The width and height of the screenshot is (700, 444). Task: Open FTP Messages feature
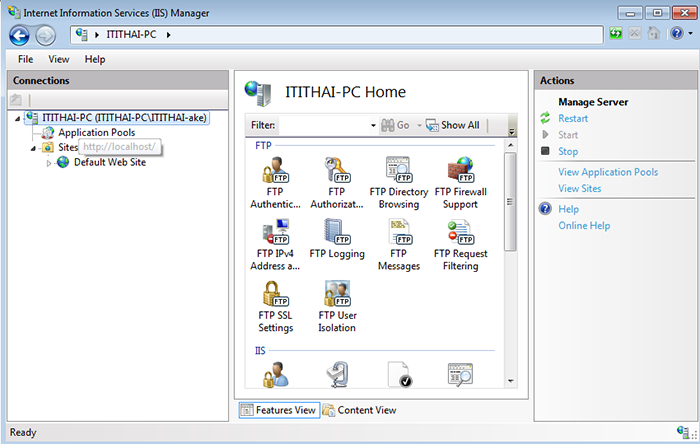399,245
